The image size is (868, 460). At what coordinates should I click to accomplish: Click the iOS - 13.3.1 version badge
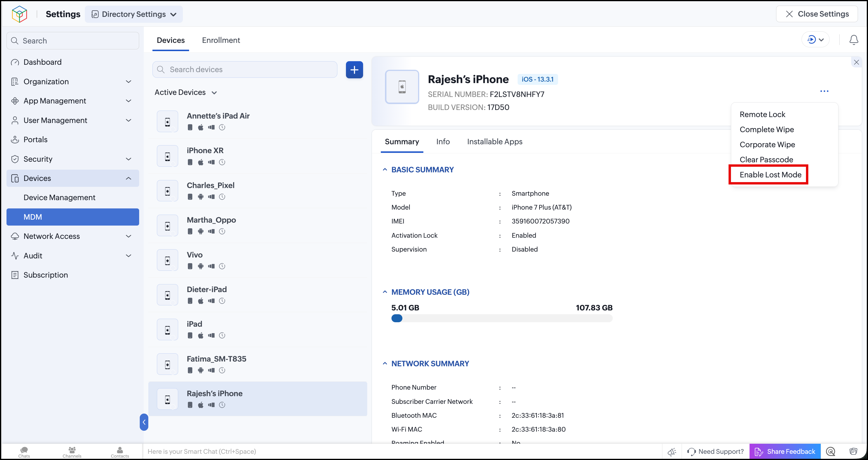point(537,80)
